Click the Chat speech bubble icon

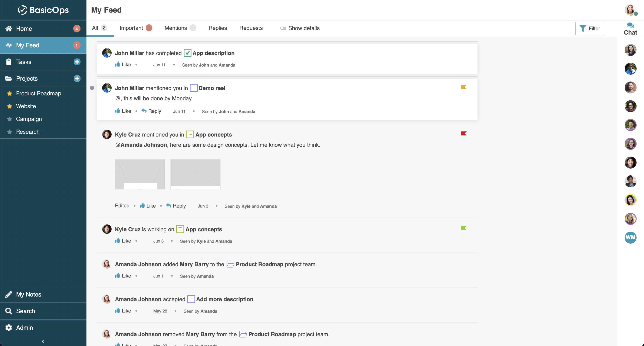[630, 25]
